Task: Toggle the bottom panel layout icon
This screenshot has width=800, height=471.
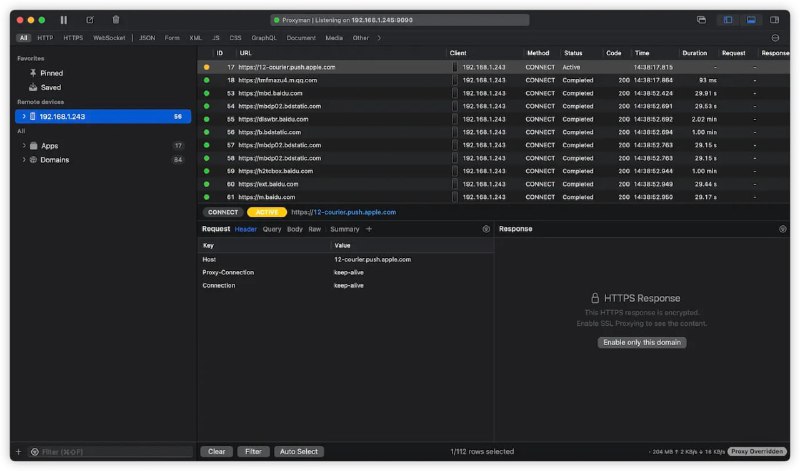Action: pos(751,20)
